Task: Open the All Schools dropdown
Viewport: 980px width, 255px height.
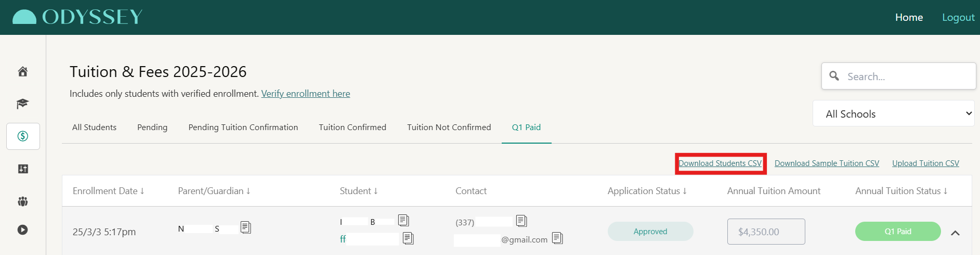Action: 893,113
